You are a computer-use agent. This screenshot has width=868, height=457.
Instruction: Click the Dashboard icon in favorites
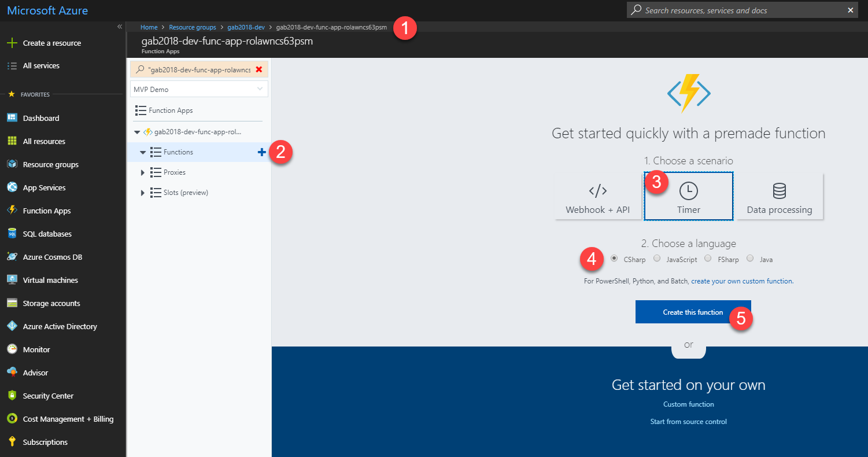[x=12, y=118]
